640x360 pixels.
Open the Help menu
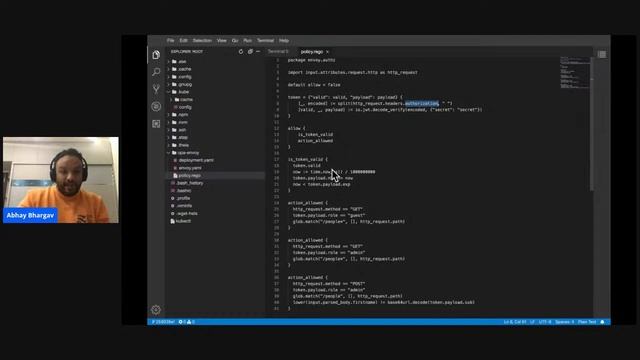pos(284,40)
